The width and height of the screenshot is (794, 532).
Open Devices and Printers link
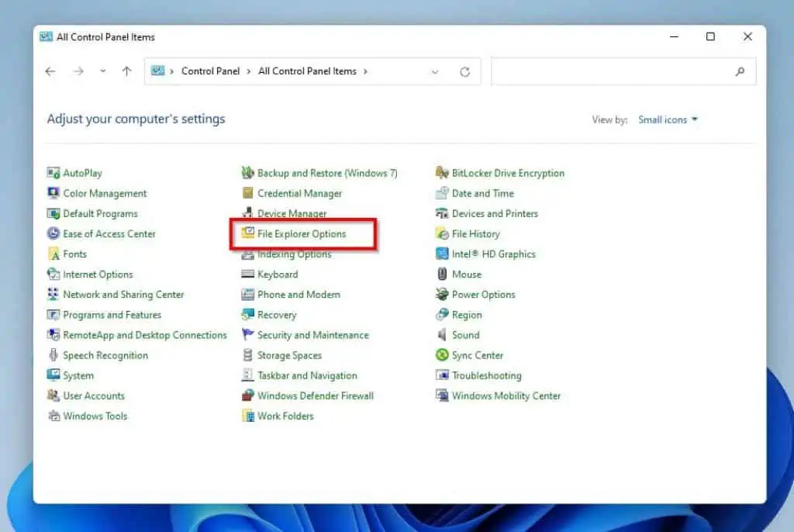495,214
